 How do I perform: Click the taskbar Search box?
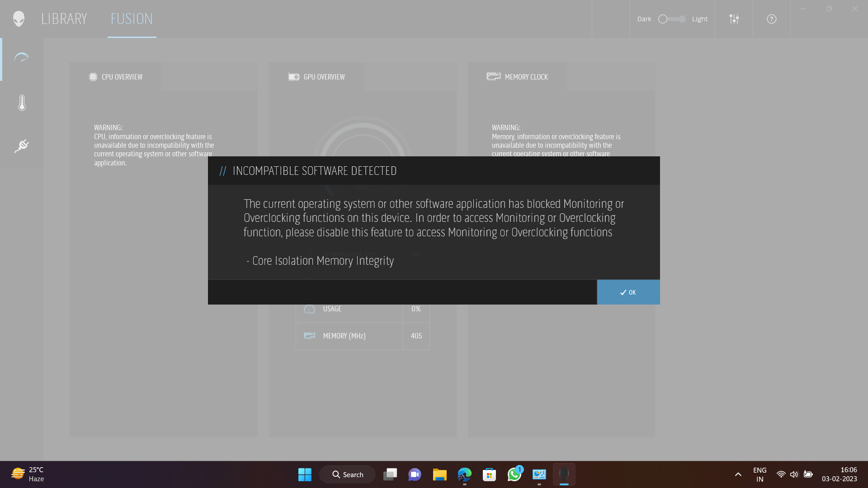point(348,474)
